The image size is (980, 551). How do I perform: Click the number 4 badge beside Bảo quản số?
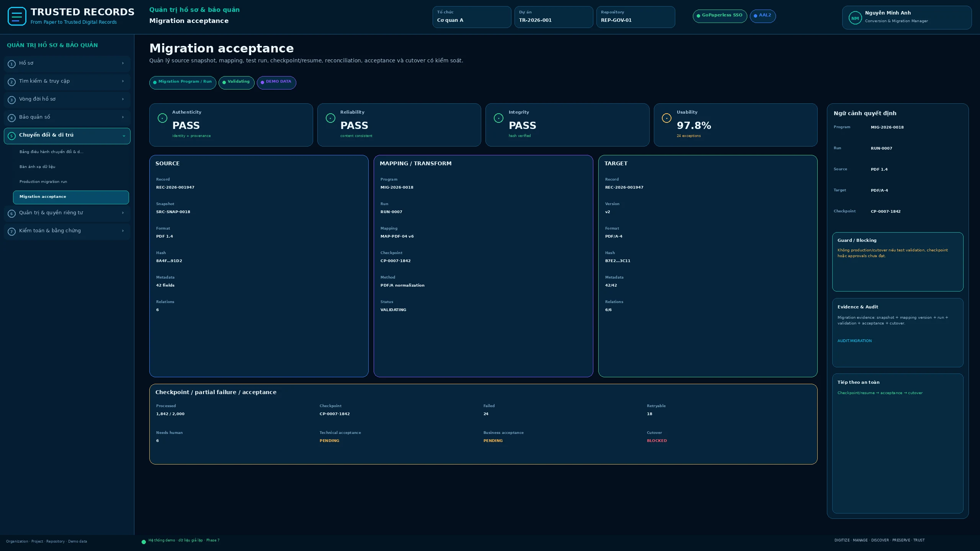[11, 118]
